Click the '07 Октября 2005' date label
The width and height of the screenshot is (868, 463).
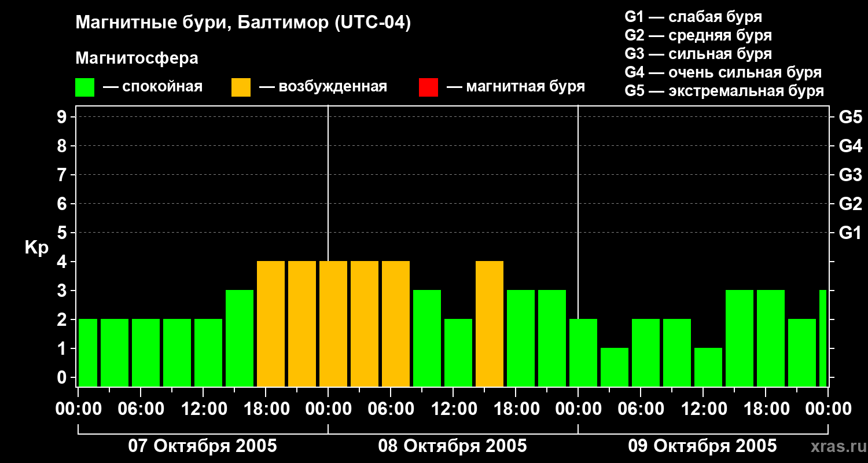point(203,446)
